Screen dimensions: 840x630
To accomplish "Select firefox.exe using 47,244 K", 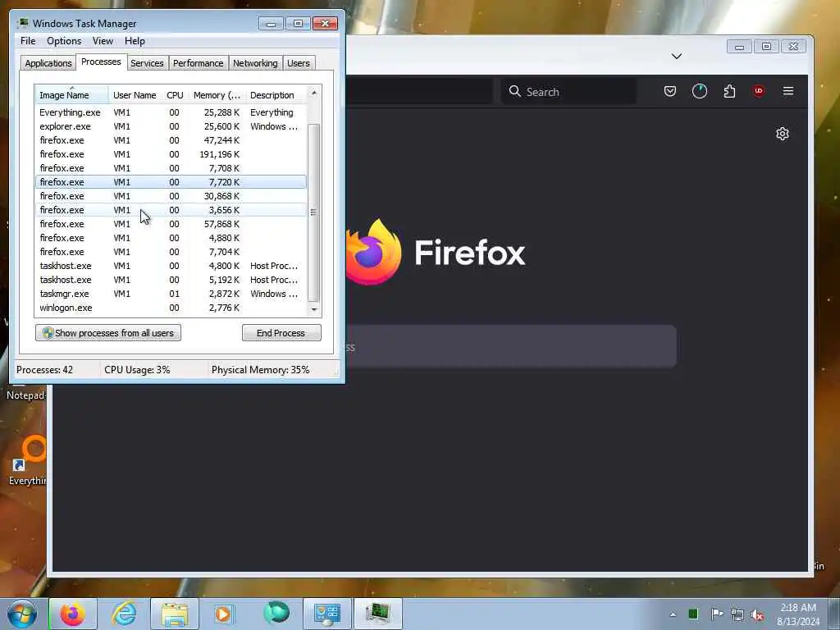I will tap(171, 140).
